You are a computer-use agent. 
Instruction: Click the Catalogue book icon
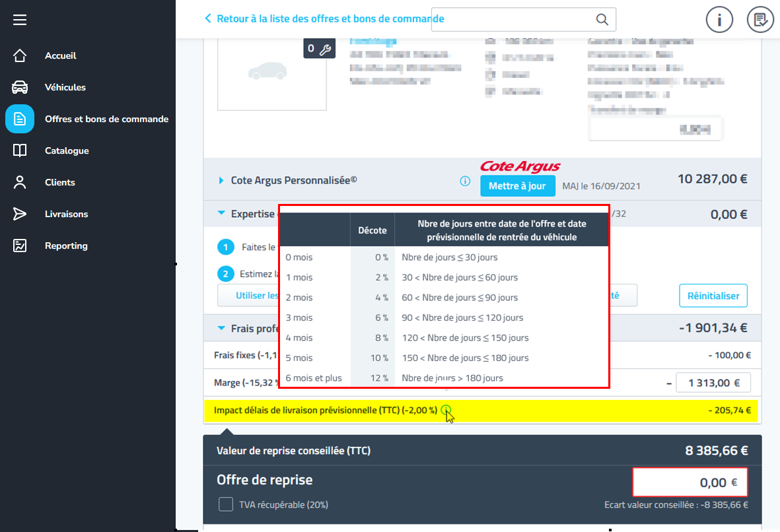[20, 150]
